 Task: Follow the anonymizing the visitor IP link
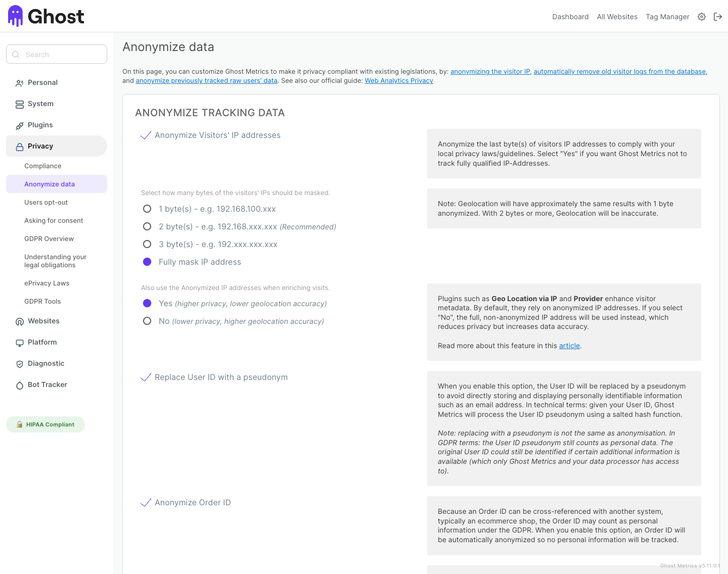[490, 72]
